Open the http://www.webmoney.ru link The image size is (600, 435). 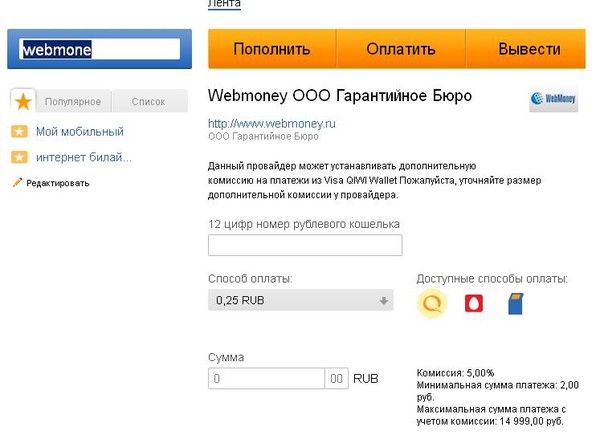pyautogui.click(x=272, y=124)
